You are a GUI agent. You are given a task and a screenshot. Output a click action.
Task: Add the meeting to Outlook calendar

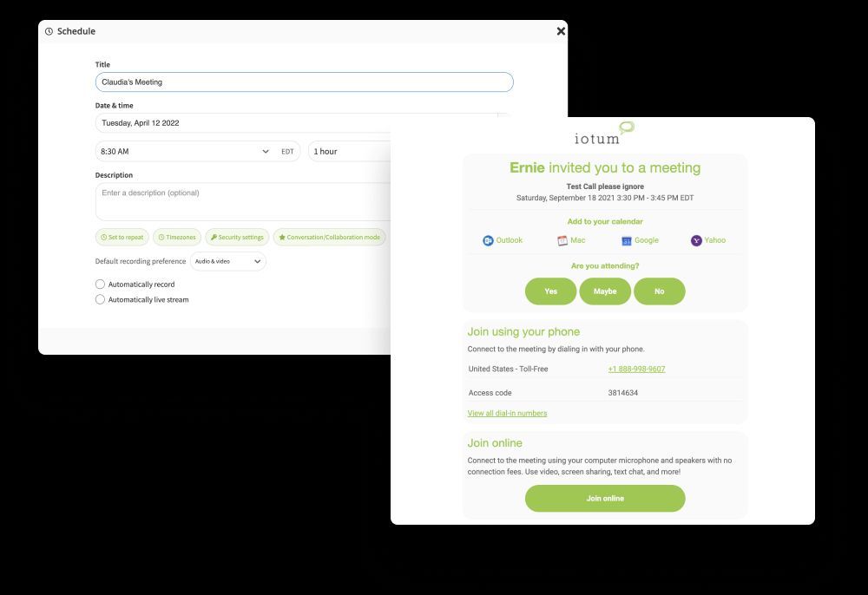coord(502,240)
